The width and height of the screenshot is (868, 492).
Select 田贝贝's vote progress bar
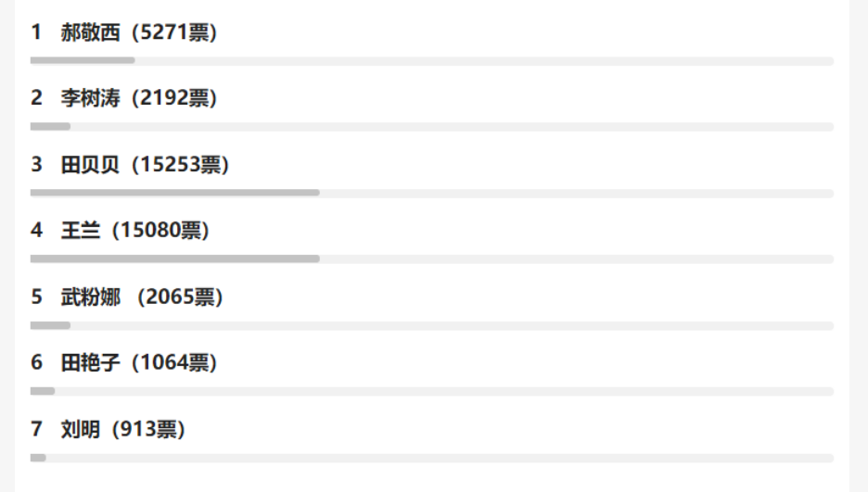431,193
